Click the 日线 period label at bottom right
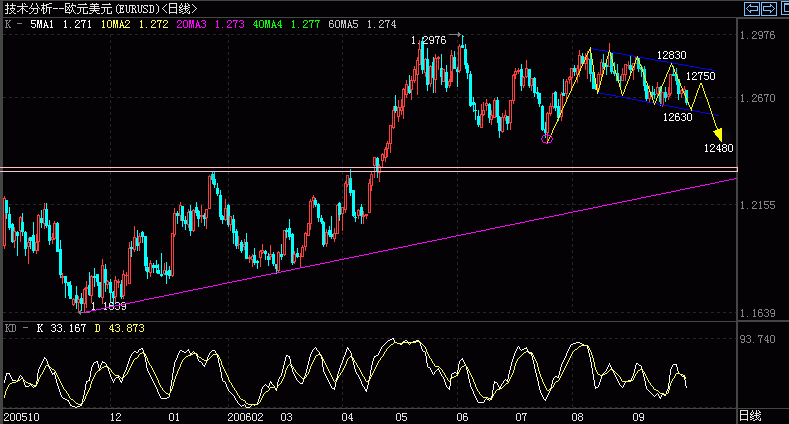This screenshot has height=424, width=789. pos(750,416)
